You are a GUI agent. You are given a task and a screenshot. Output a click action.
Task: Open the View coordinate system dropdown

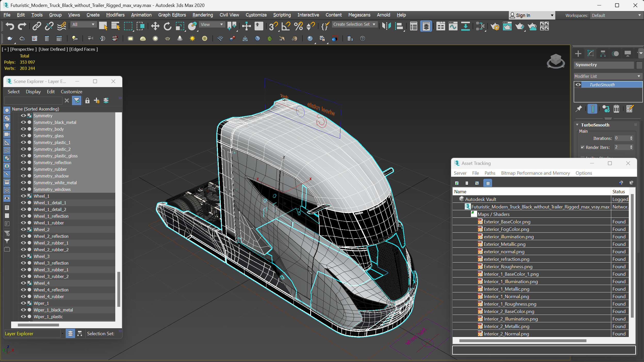point(211,24)
